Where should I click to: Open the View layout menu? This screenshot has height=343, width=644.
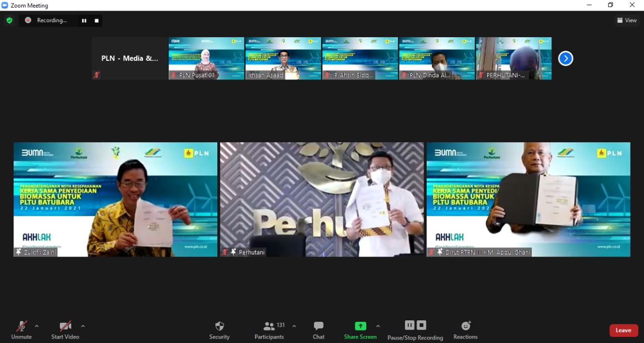pos(627,21)
